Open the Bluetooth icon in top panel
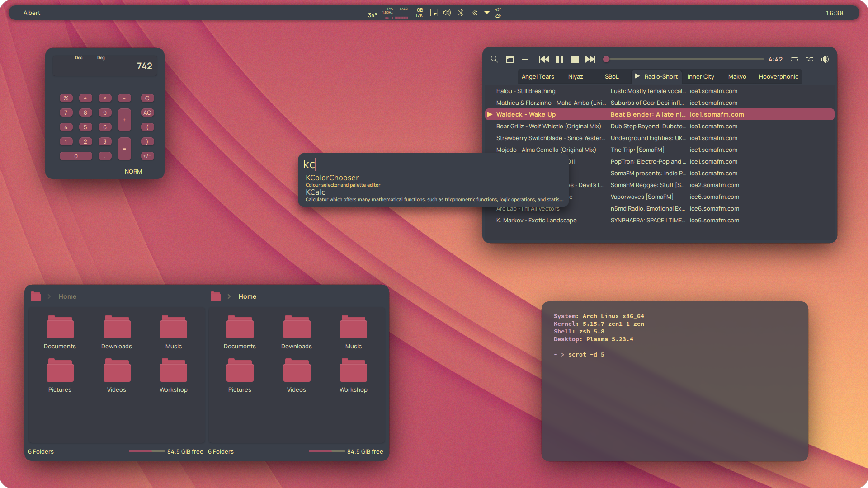The height and width of the screenshot is (488, 868). [x=461, y=13]
